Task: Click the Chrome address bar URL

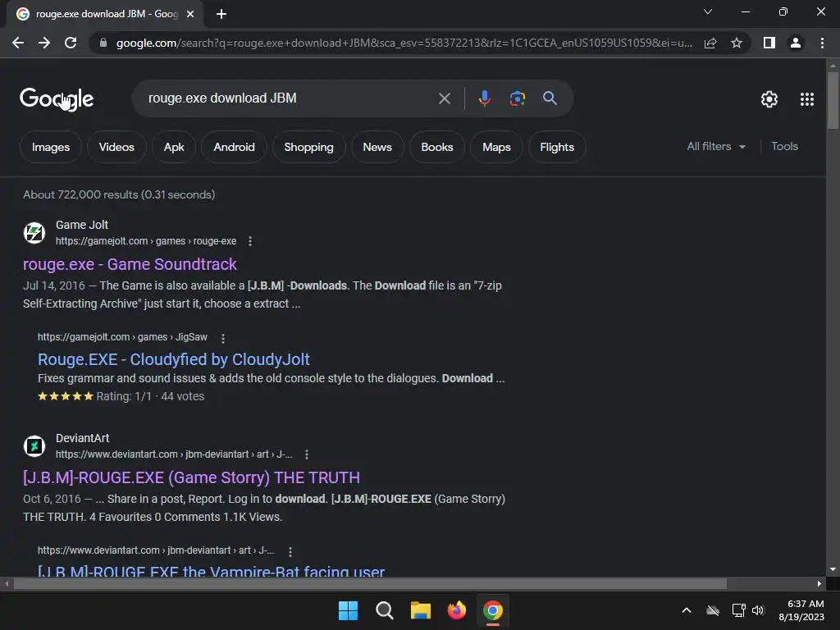Action: coord(404,43)
